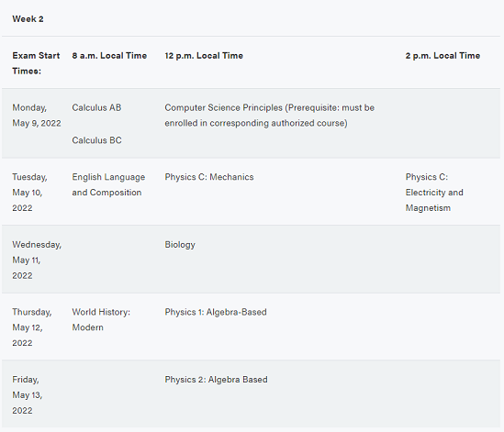Viewport: 504px width, 432px height.
Task: Click the Computer Science Principles exam text
Action: [269, 116]
